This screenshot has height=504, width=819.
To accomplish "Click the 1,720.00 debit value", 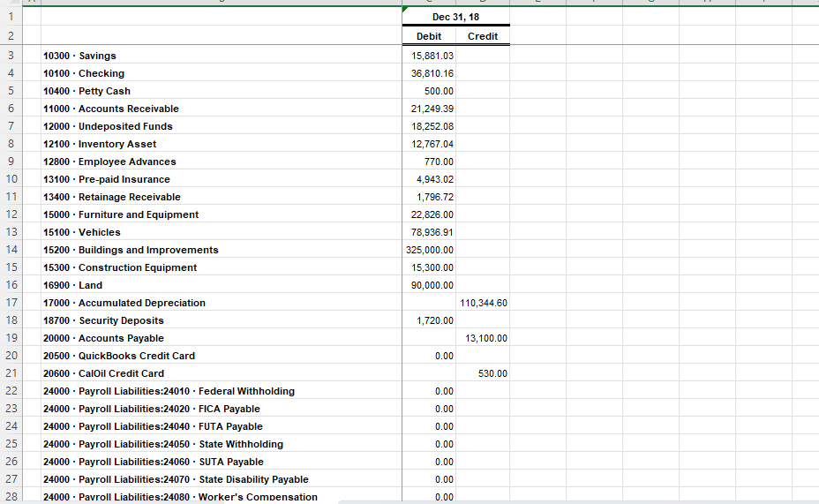I will [x=434, y=320].
